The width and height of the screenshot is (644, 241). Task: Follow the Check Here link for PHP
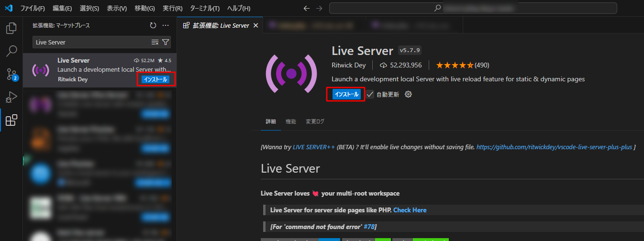coord(410,210)
